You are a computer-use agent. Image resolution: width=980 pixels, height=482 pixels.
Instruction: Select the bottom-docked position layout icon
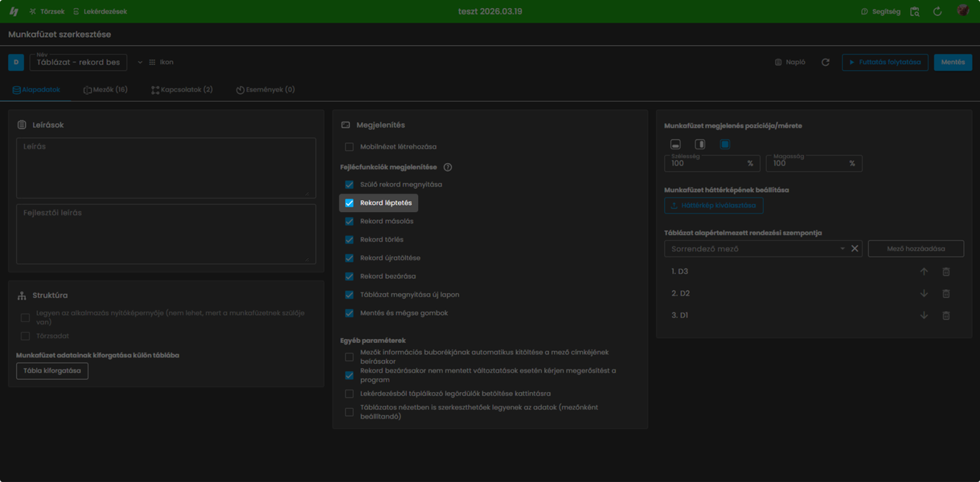coord(675,144)
